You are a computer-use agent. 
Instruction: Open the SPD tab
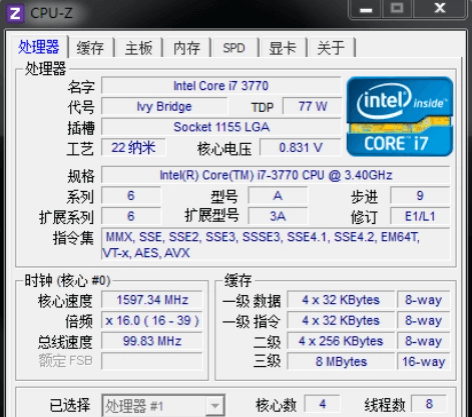pos(234,48)
